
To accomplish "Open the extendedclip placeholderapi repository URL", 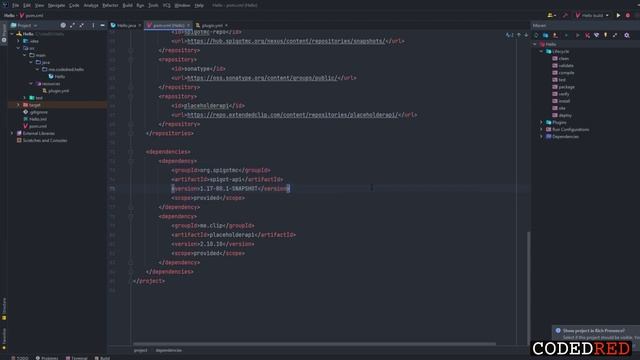I will click(x=292, y=115).
